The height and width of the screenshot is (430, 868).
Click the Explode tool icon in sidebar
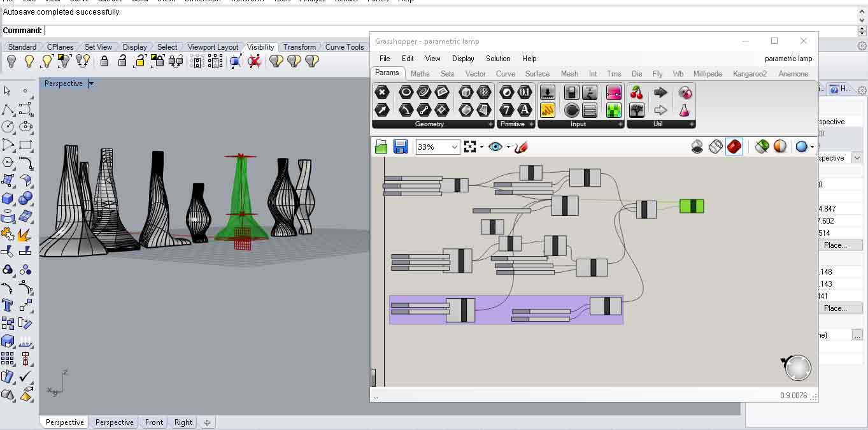pos(25,234)
